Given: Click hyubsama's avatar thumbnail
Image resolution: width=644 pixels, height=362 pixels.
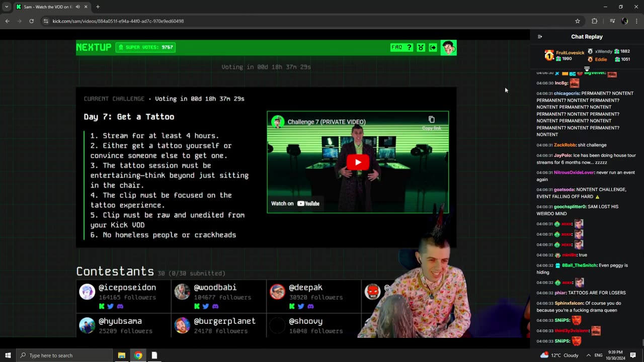Looking at the screenshot, I should (87, 325).
